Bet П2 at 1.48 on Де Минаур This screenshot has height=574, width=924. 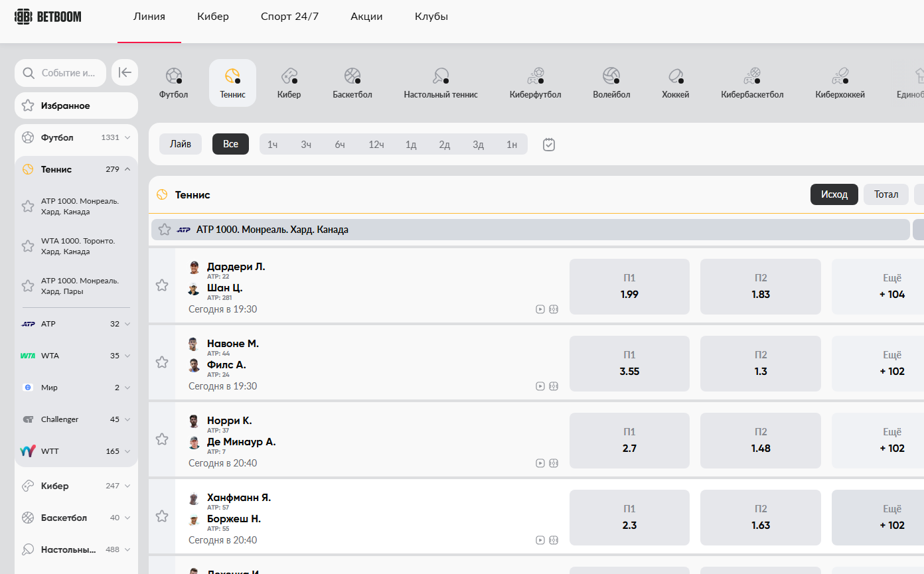coord(761,441)
